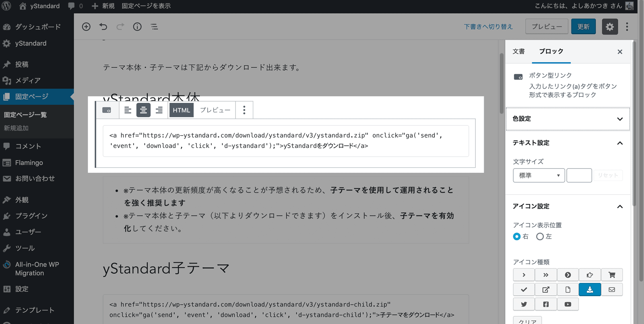Click the クリア button under icon types
Image resolution: width=644 pixels, height=324 pixels.
click(527, 321)
